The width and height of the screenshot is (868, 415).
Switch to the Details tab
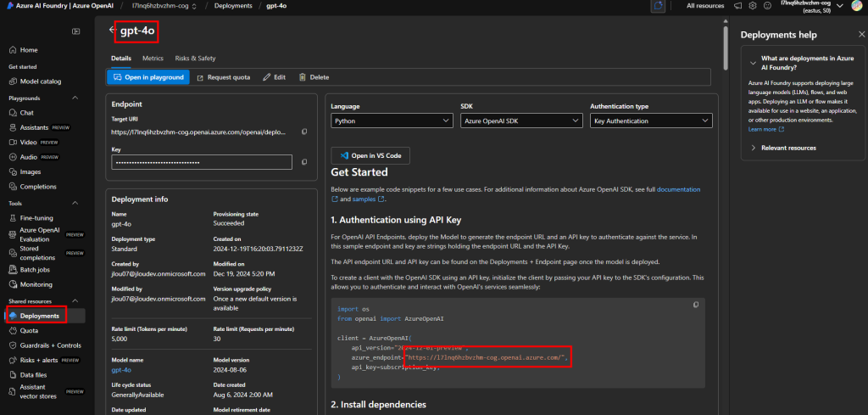point(121,59)
